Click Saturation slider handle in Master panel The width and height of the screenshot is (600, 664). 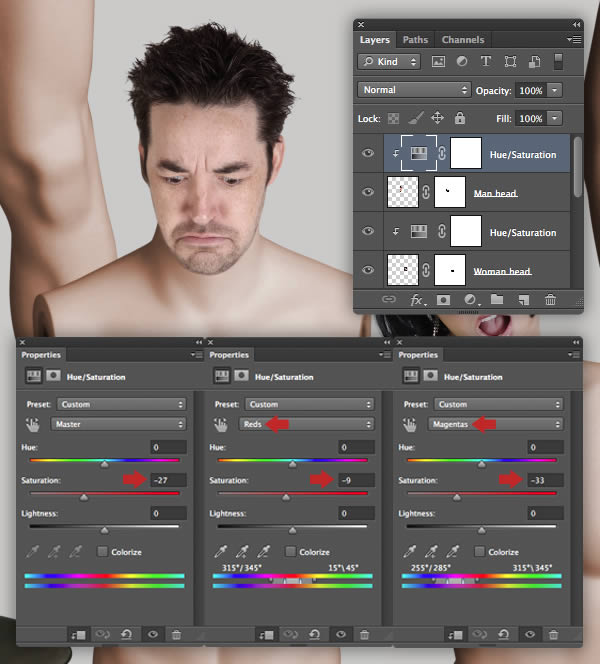tap(84, 498)
